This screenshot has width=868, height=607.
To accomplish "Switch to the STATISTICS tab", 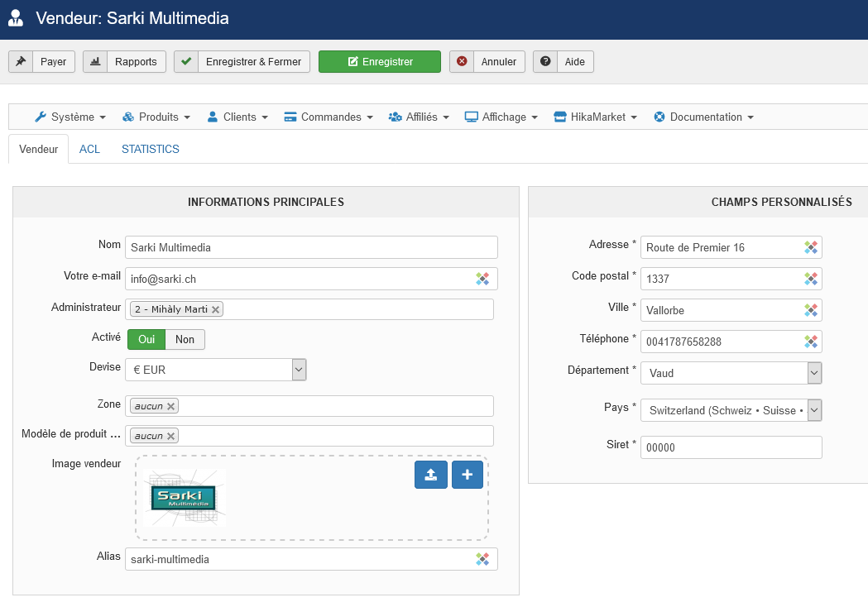I will tap(151, 149).
